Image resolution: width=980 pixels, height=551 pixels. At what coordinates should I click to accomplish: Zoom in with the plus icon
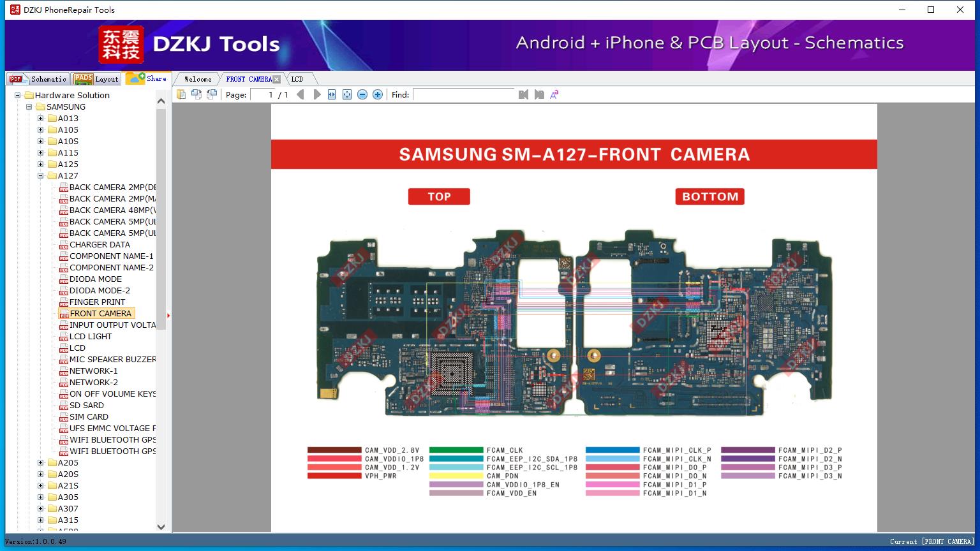[x=378, y=94]
